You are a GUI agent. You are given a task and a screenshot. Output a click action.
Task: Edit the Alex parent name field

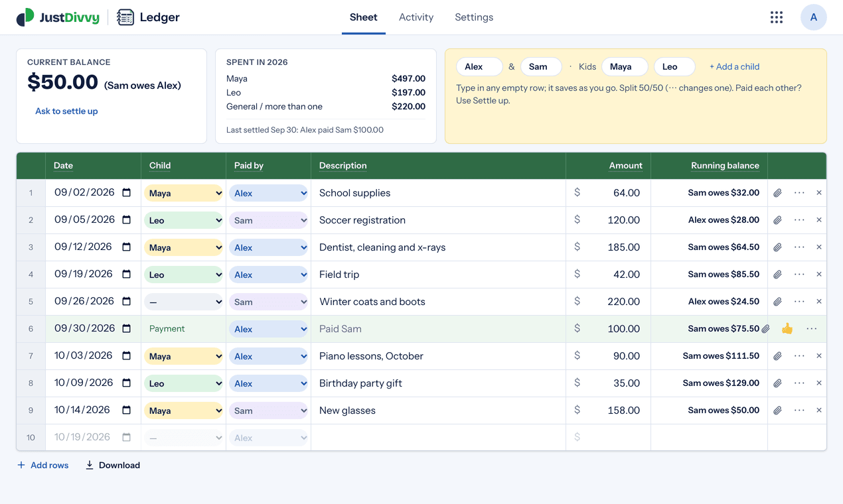480,66
